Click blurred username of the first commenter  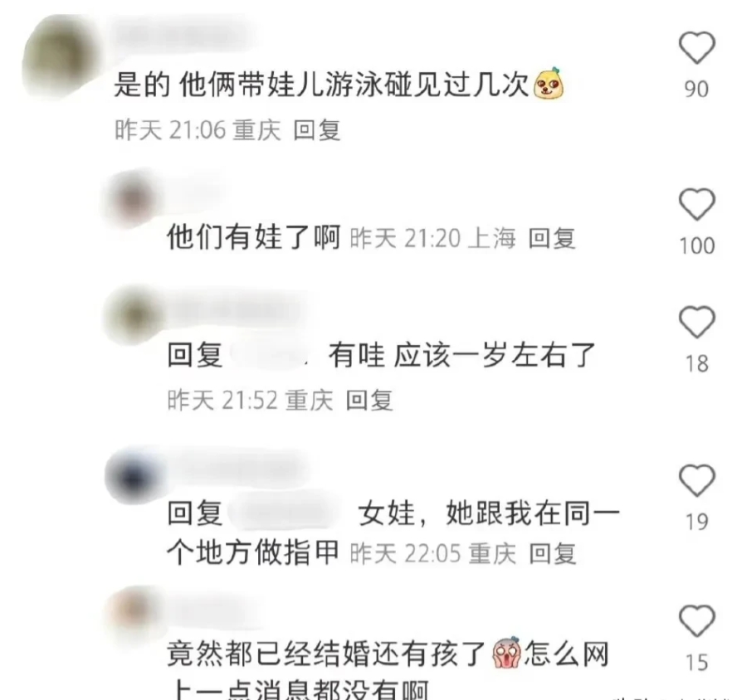182,32
